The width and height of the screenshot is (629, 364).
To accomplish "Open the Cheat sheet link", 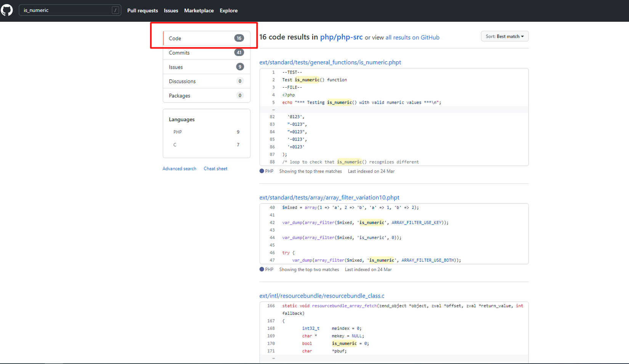I will click(215, 168).
